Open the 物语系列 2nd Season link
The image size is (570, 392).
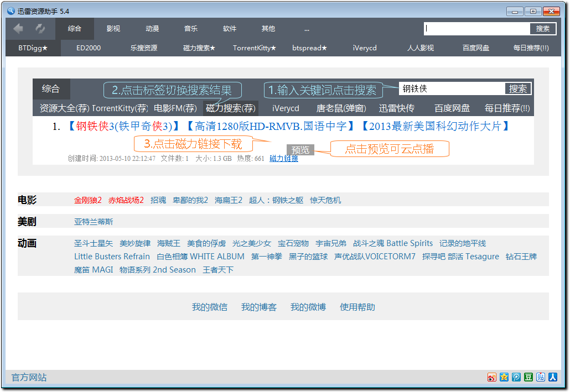tap(157, 270)
